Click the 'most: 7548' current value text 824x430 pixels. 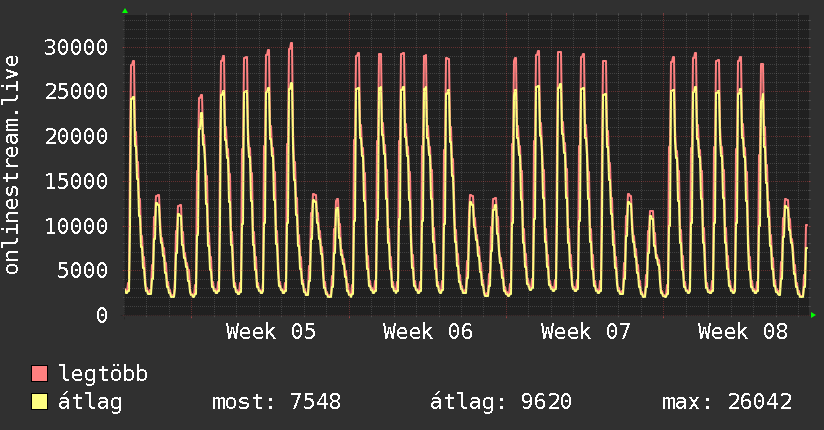coord(276,402)
